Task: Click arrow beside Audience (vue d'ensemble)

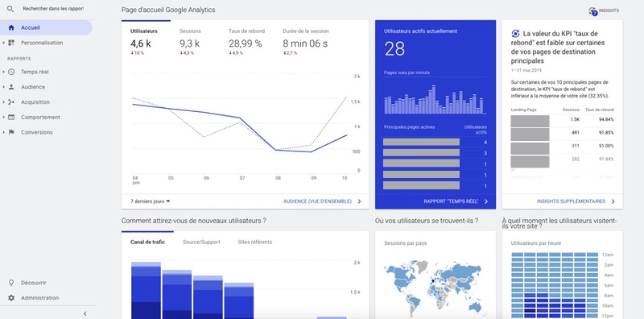Action: [359, 201]
